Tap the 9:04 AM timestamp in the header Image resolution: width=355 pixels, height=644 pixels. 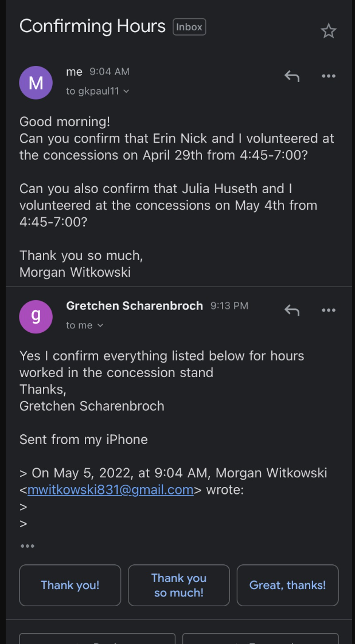110,72
